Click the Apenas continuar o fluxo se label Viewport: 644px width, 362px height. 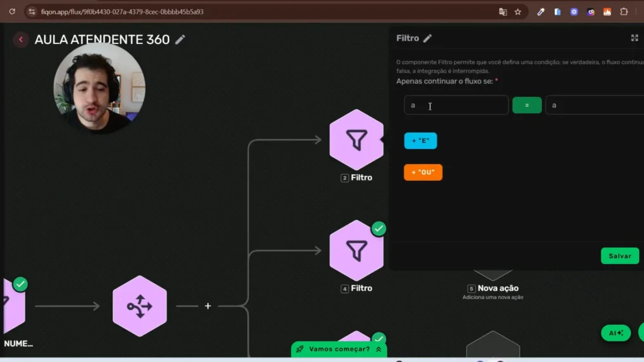pyautogui.click(x=445, y=81)
